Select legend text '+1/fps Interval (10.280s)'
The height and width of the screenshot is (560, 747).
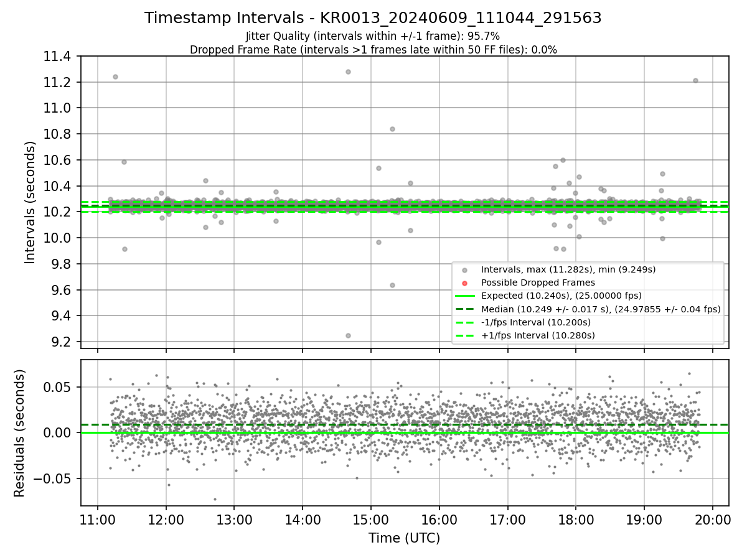point(538,335)
